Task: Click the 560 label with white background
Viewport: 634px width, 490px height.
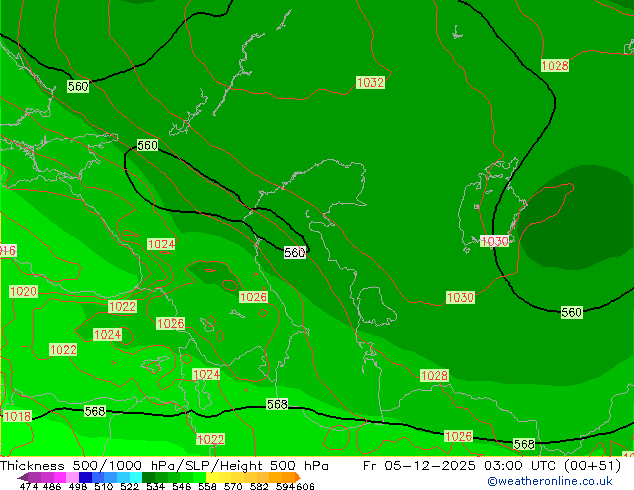Action: [295, 253]
